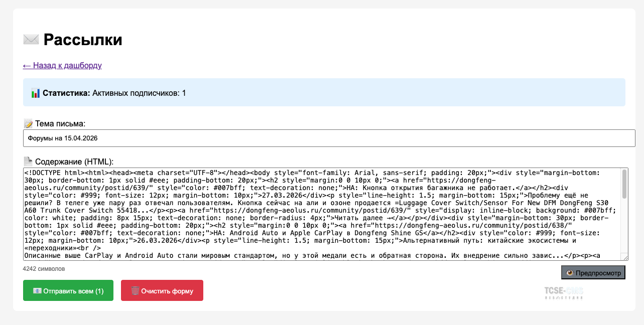Open the Предпросмотр preview

coord(593,273)
